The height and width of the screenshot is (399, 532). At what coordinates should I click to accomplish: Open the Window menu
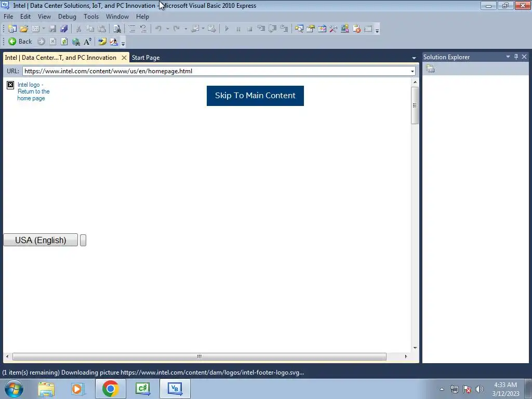coord(117,17)
